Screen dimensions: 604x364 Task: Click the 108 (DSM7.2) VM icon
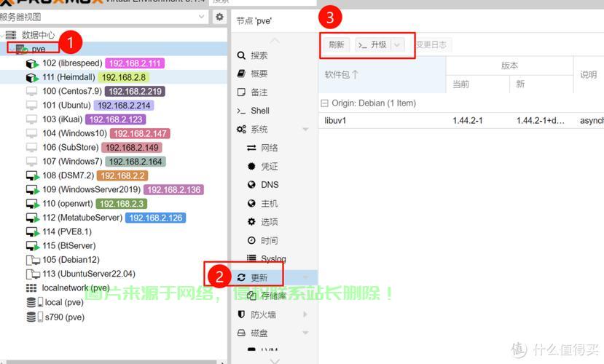(x=31, y=175)
